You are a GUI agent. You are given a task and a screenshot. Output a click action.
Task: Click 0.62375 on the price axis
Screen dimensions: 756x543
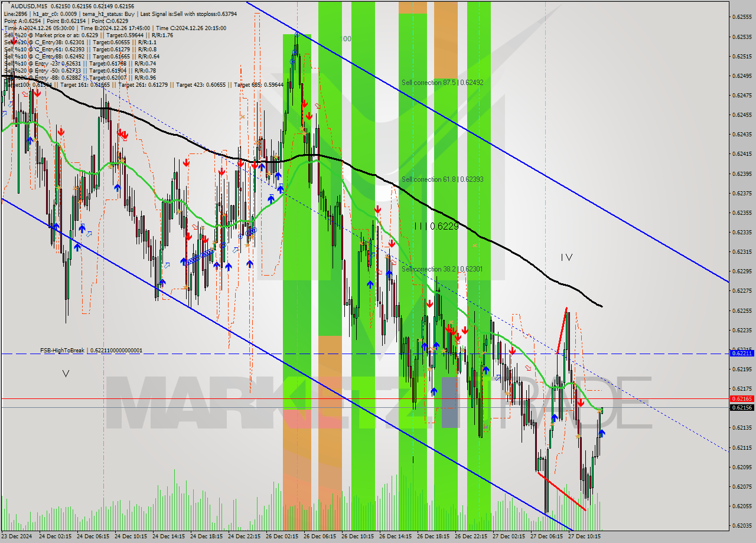coord(742,193)
